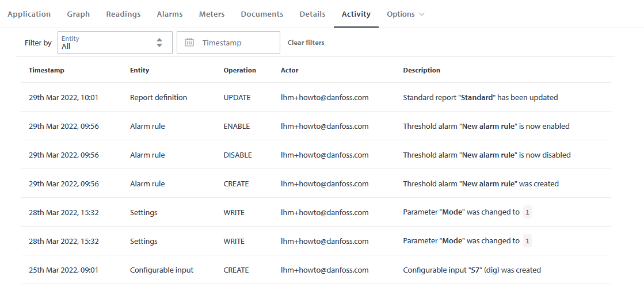The width and height of the screenshot is (644, 287).
Task: Open the Entity filter dropdown
Action: coord(115,43)
